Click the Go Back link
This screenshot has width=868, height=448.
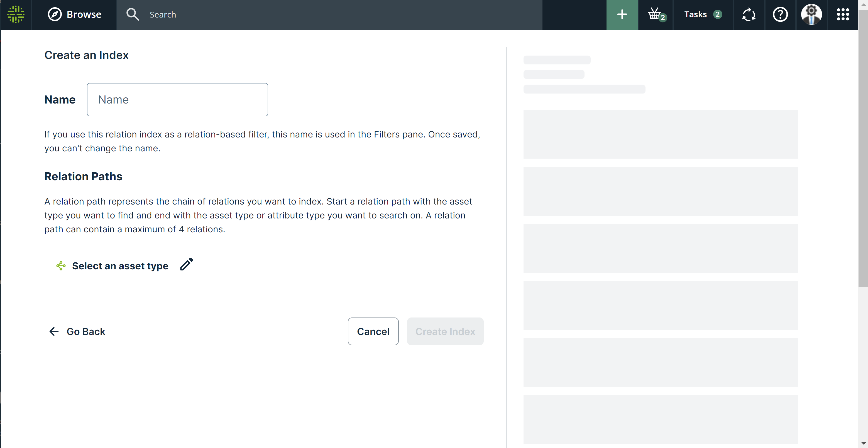[x=77, y=331]
